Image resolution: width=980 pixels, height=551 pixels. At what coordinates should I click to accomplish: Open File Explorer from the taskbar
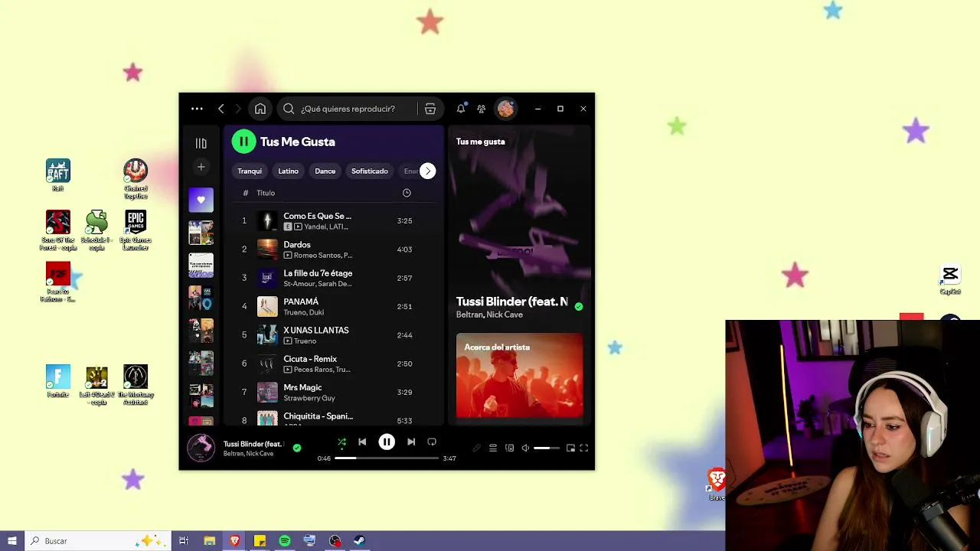click(209, 541)
